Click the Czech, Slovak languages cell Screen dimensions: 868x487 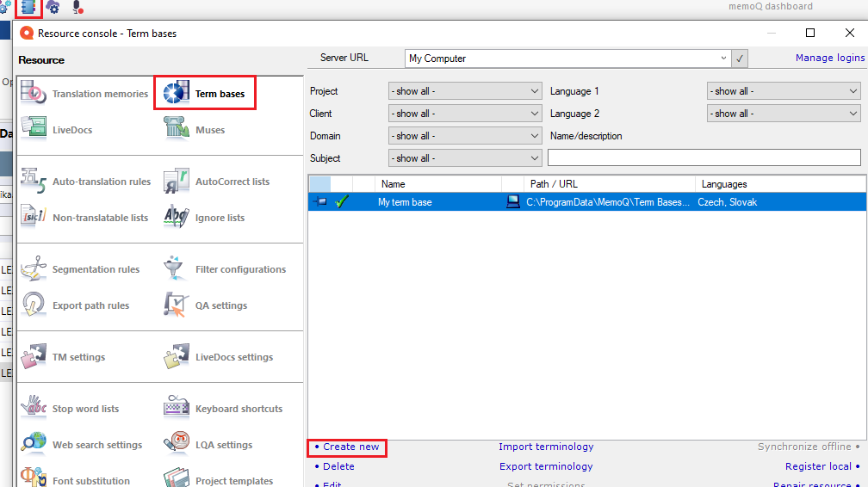(x=727, y=202)
